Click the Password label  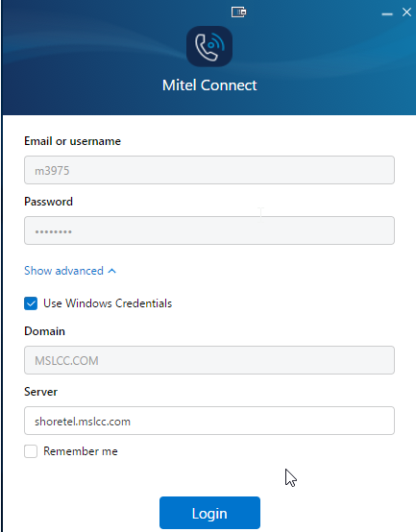coord(49,202)
